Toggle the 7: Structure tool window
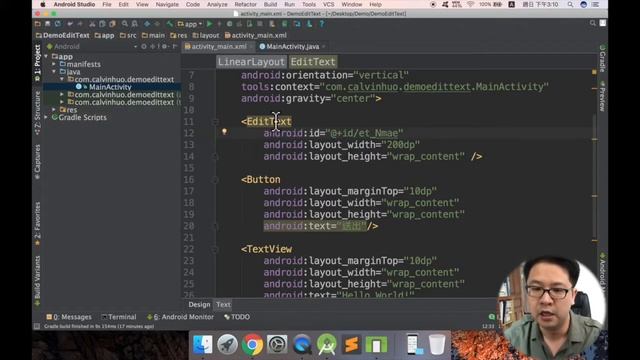The height and width of the screenshot is (360, 640). (x=37, y=113)
